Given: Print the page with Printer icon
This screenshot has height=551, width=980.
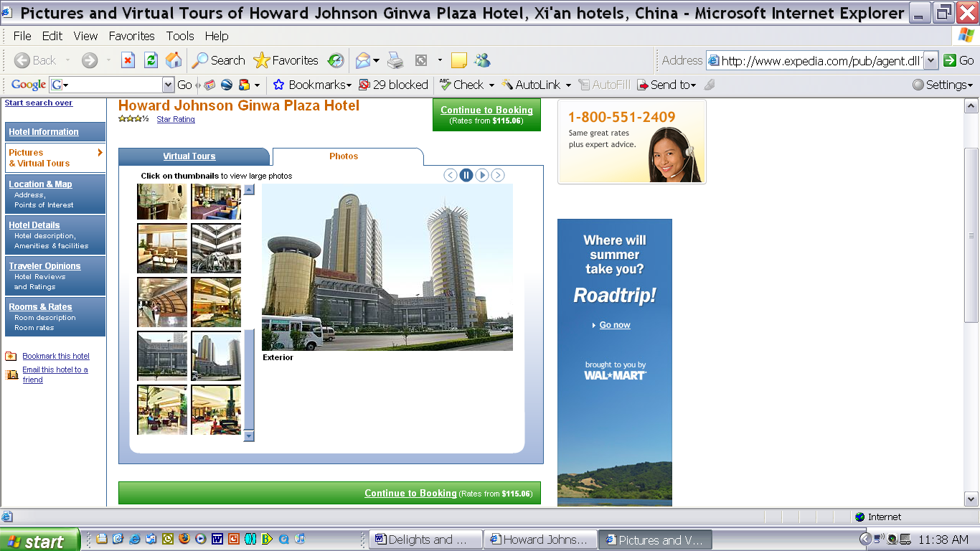Looking at the screenshot, I should tap(395, 60).
